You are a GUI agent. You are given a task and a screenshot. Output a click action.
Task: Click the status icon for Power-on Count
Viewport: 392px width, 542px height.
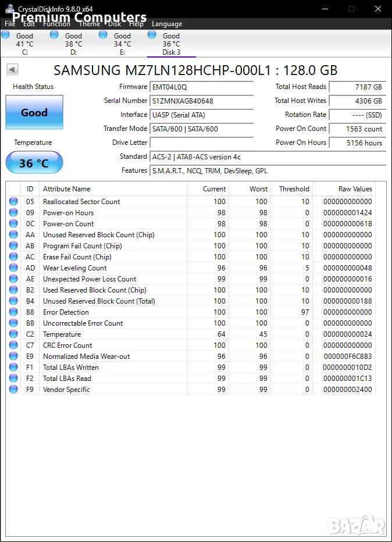[x=13, y=223]
